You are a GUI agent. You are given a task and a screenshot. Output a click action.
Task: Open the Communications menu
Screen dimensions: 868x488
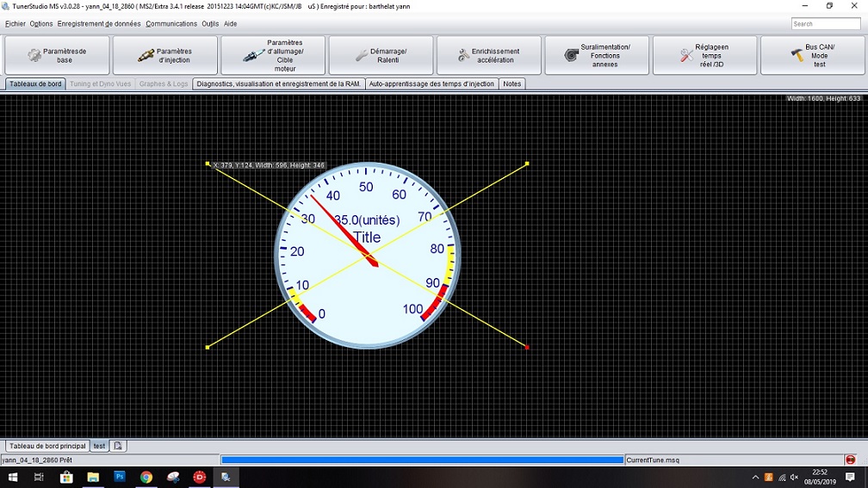(171, 24)
